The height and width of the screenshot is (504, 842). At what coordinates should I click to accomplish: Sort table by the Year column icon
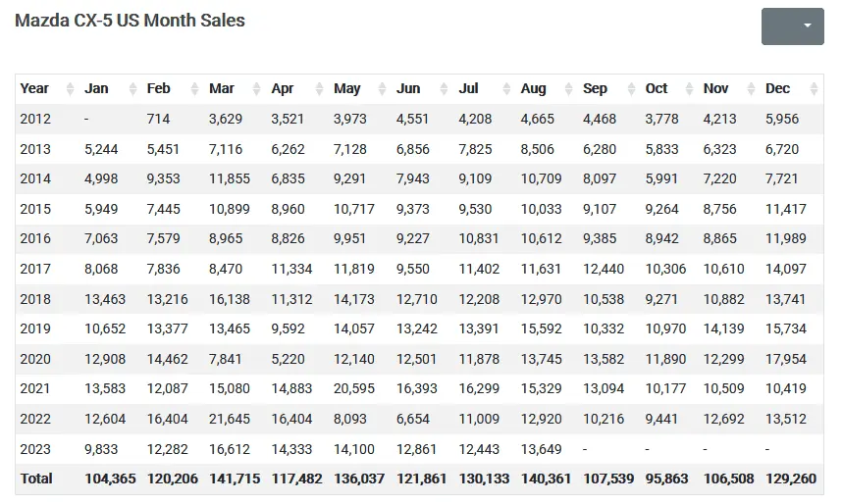70,89
